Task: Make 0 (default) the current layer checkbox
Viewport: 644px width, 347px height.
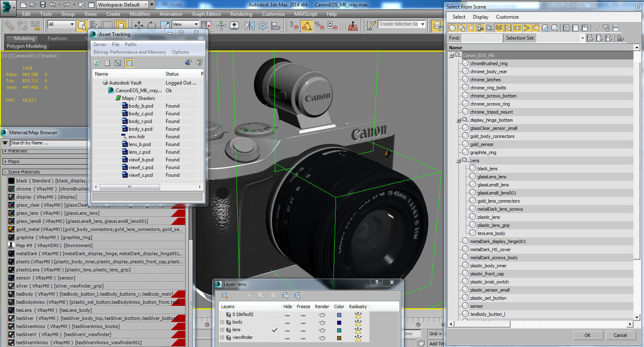Action: pyautogui.click(x=274, y=315)
